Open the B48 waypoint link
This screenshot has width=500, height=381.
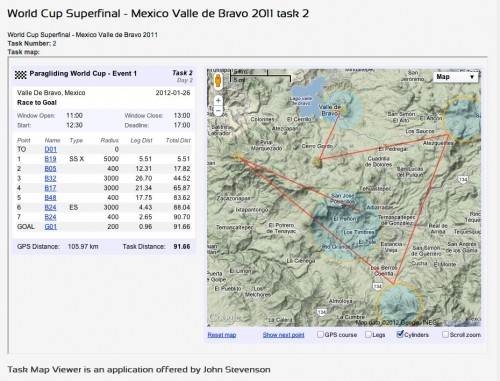[x=50, y=198]
